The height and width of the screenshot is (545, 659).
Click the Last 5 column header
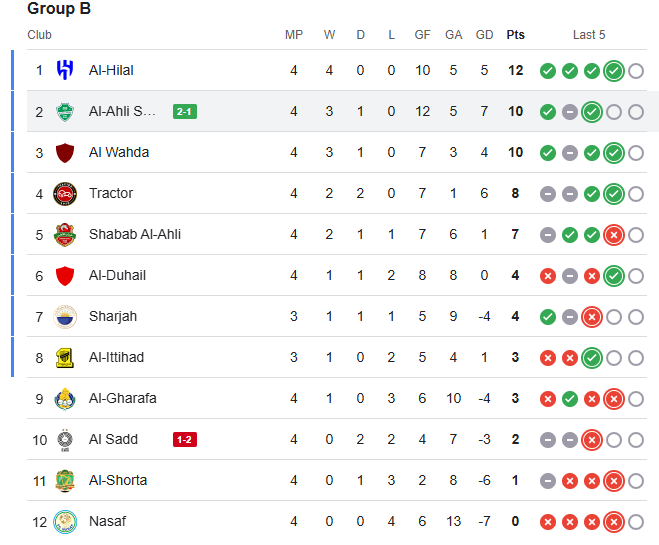[x=589, y=35]
